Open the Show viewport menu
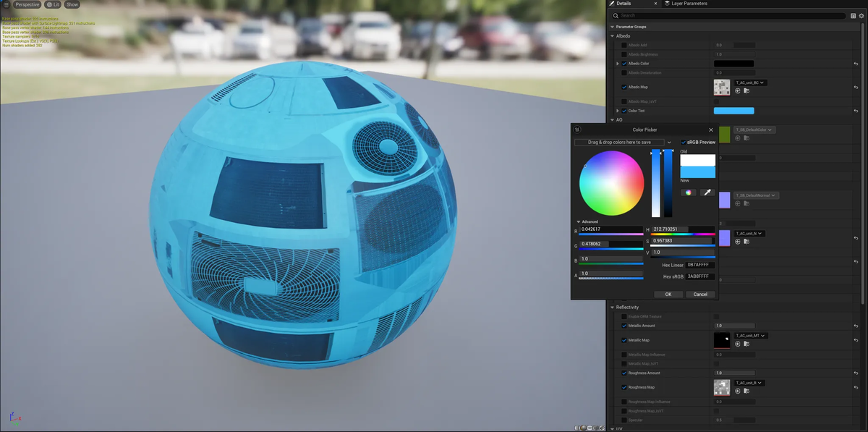The width and height of the screenshot is (868, 432). (72, 4)
